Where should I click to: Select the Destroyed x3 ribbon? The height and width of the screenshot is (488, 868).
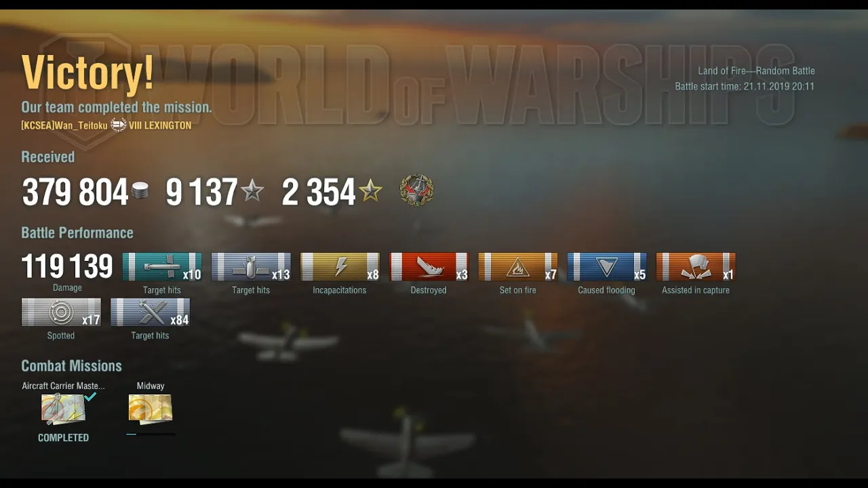coord(429,267)
